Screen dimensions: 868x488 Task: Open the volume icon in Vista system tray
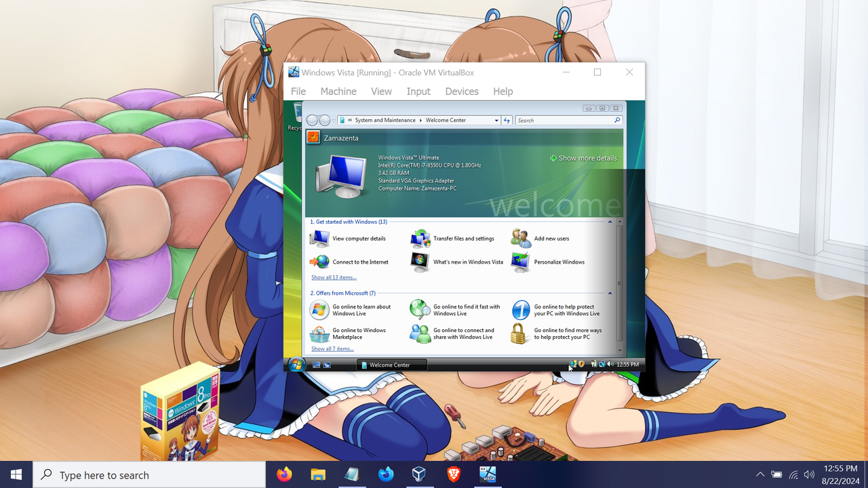(609, 364)
